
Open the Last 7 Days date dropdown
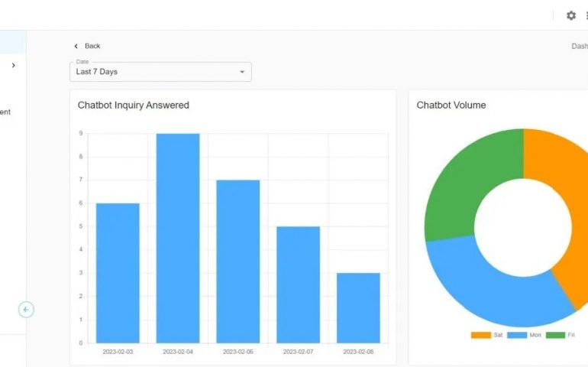tap(160, 72)
